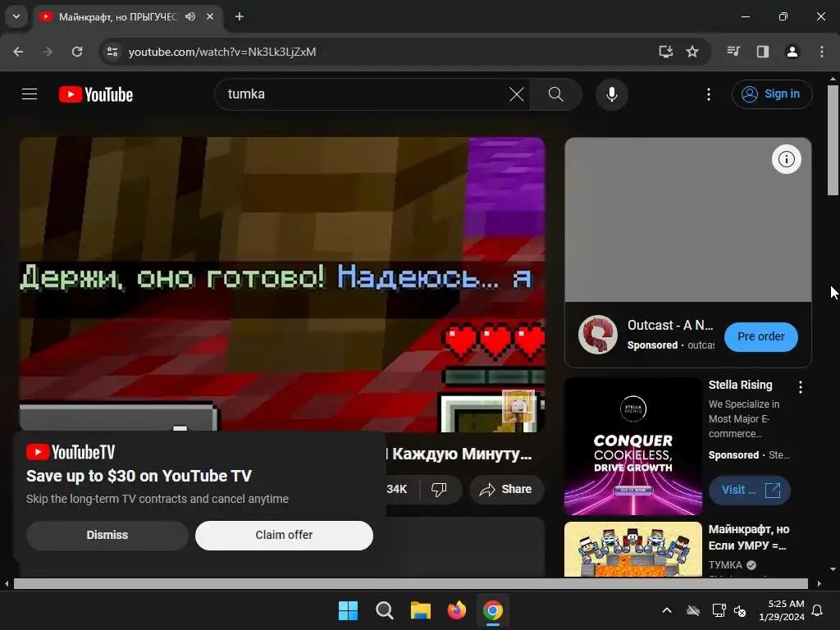Bookmark this tab with star icon

(x=692, y=52)
